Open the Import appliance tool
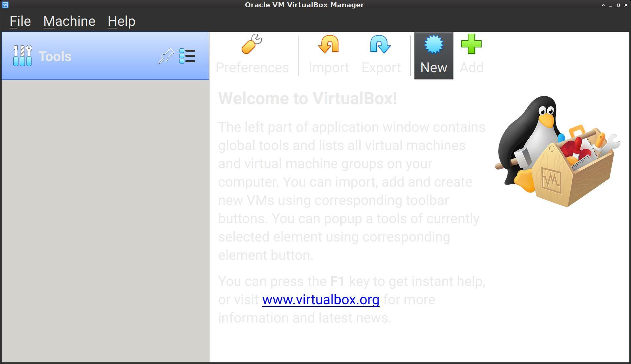Screen dimensions: 631x364 329,53
